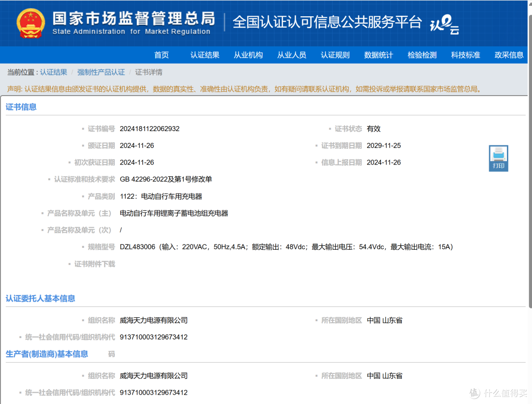Select certificate number 2024181122062932
This screenshot has height=404, width=532.
(150, 129)
